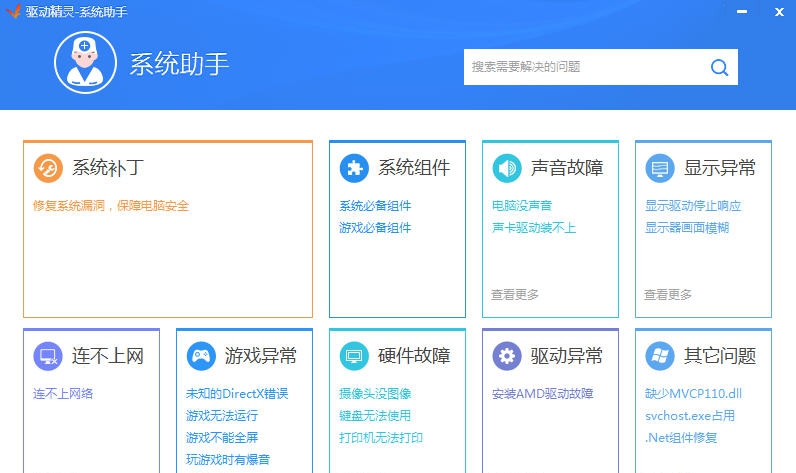Image resolution: width=796 pixels, height=473 pixels.
Task: Open 未知的DirectX错误 link
Action: click(237, 393)
